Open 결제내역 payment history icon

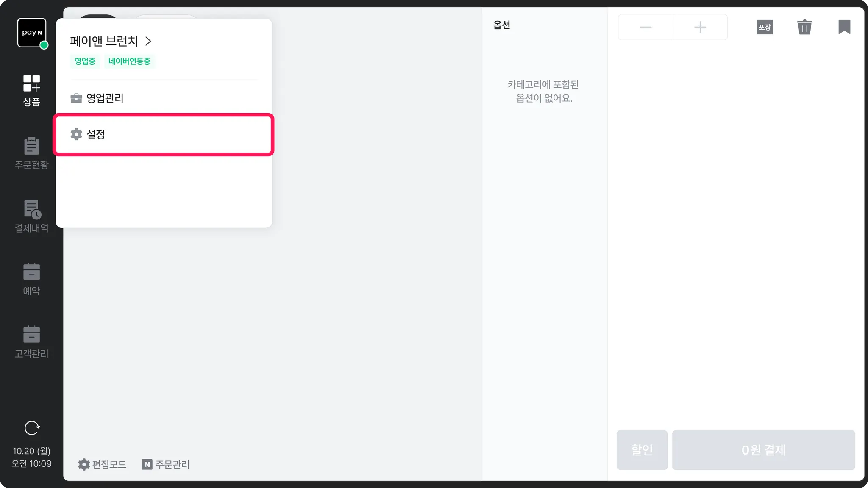pos(31,216)
